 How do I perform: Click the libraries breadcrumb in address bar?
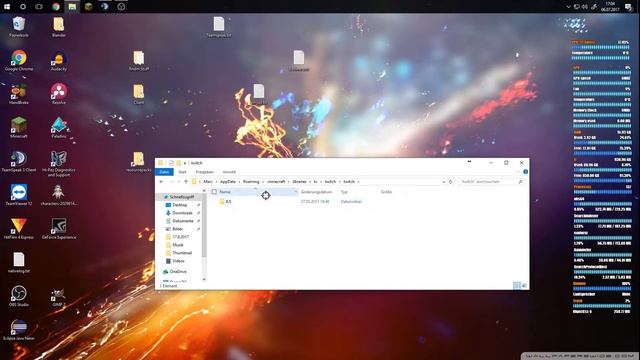(299, 182)
